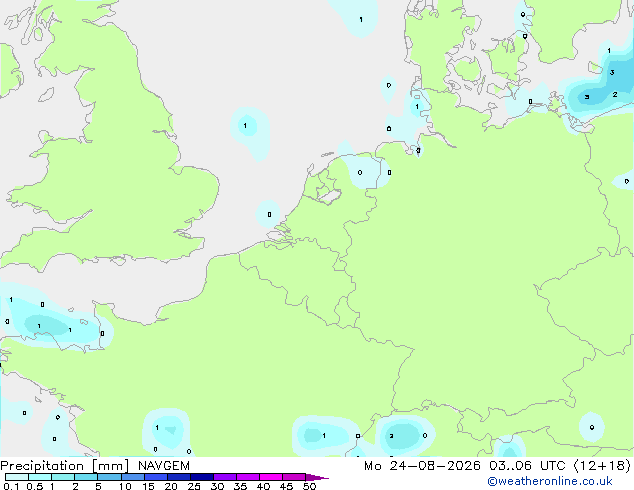Select the 30–35 mm purple legend swatch
This screenshot has height=490, width=634.
[224, 477]
